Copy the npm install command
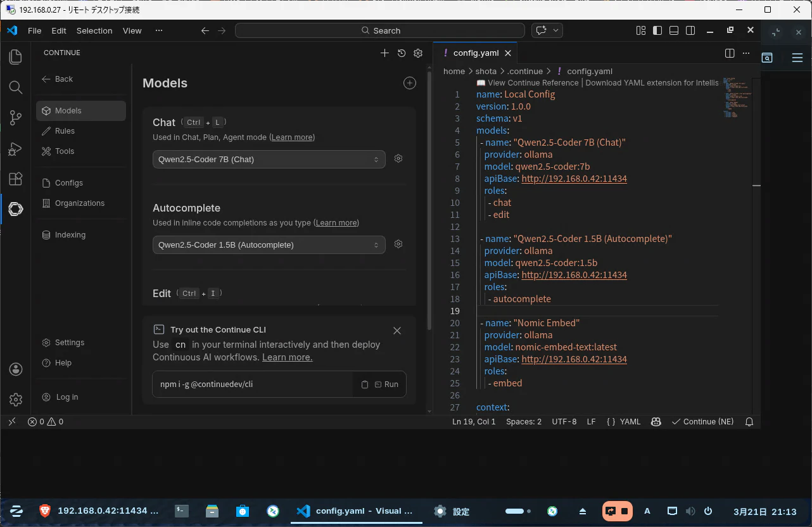This screenshot has height=527, width=812. point(365,384)
